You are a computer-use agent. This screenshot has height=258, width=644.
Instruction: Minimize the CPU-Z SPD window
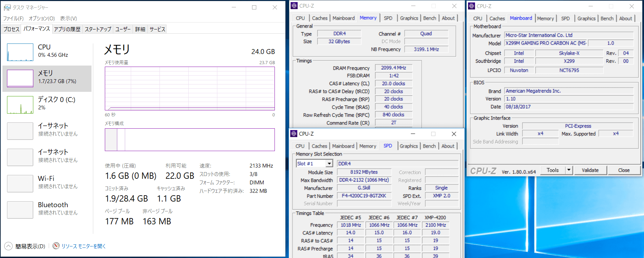pos(413,134)
